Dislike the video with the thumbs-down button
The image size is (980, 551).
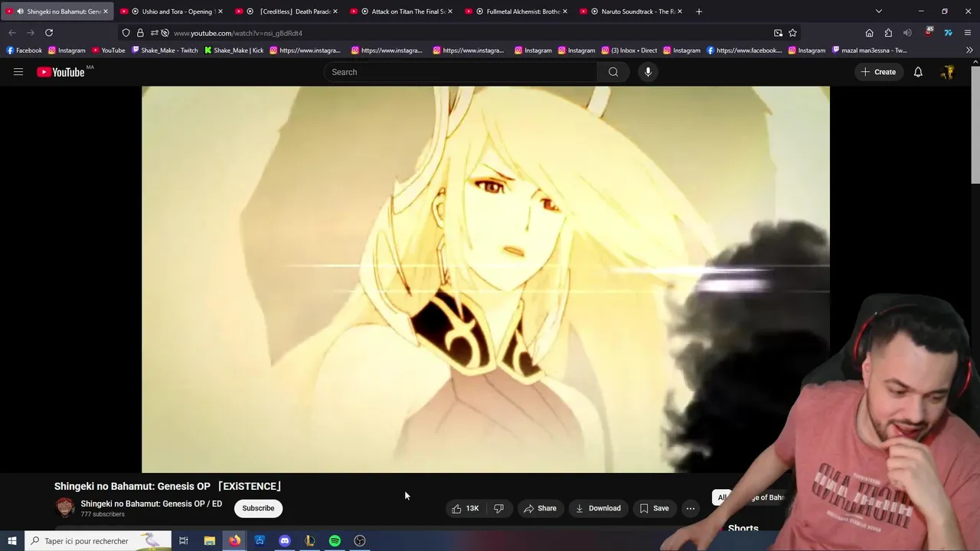[498, 508]
